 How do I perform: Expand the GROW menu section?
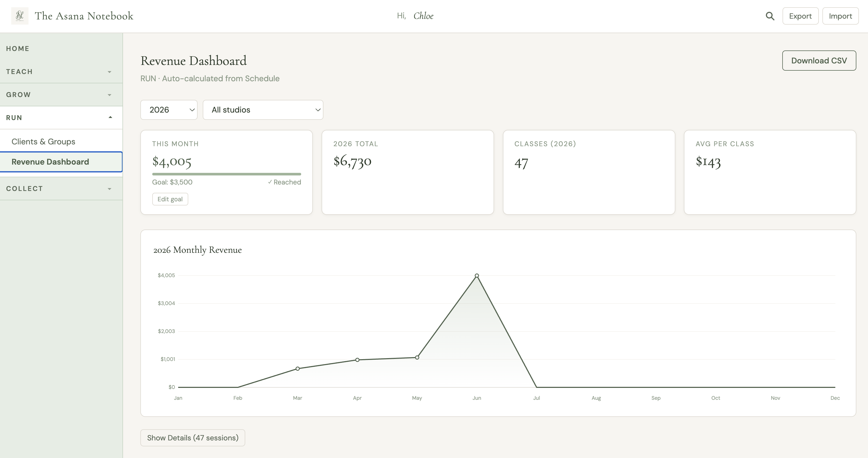point(61,95)
